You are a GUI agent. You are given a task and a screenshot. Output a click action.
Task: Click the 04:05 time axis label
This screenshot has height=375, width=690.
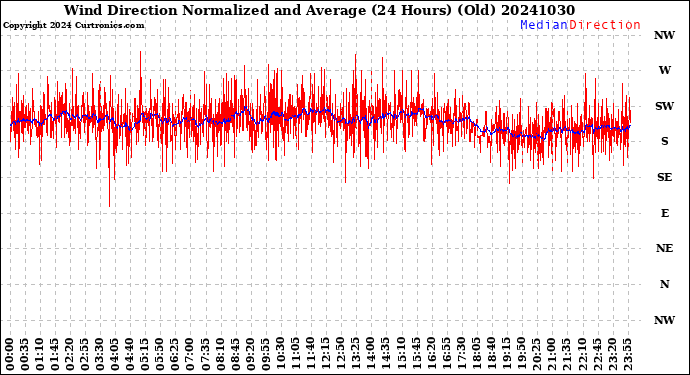pyautogui.click(x=115, y=355)
